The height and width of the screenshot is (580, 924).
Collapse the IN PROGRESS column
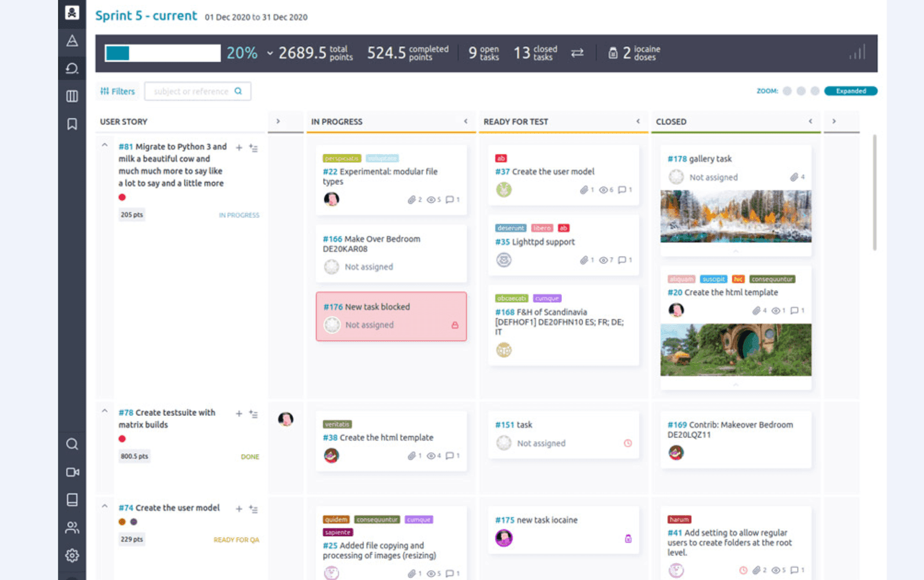coord(467,121)
